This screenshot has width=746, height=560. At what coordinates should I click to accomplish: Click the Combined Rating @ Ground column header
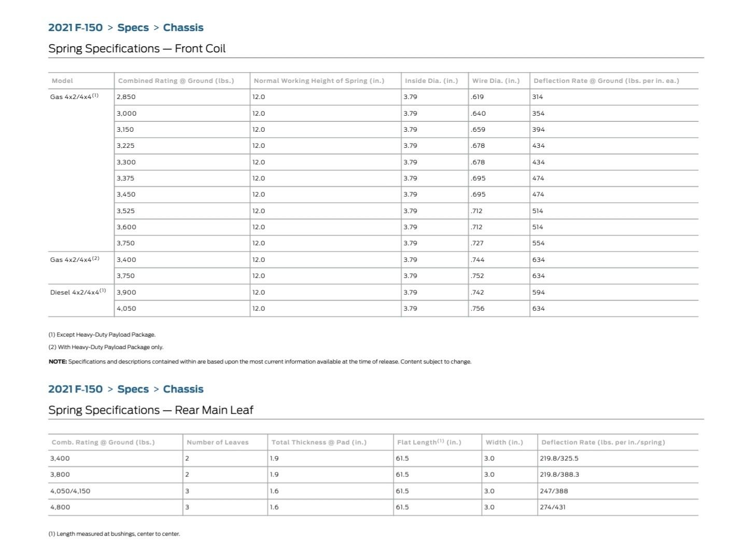click(x=176, y=81)
